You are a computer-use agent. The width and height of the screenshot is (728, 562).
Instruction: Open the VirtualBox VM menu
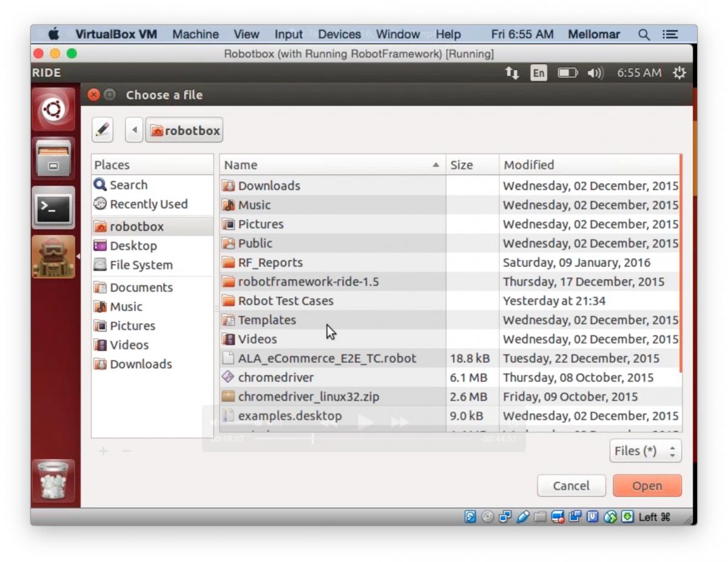coord(116,34)
